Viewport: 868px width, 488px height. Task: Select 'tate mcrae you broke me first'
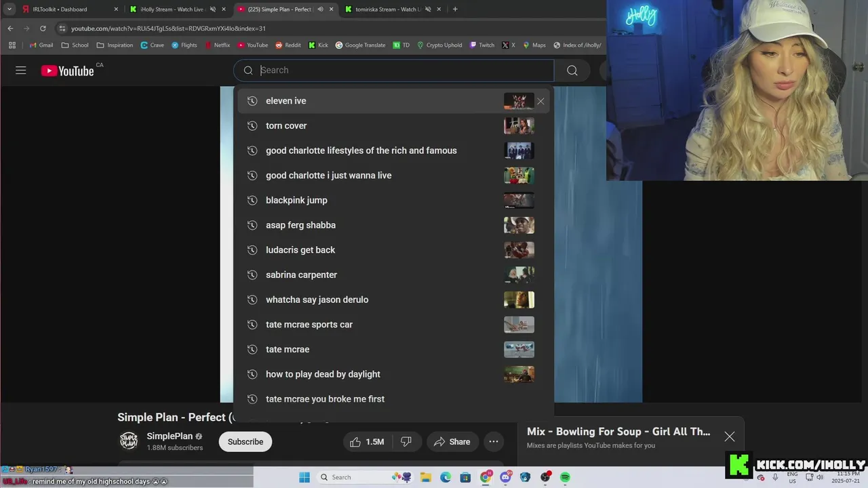[x=393, y=399]
